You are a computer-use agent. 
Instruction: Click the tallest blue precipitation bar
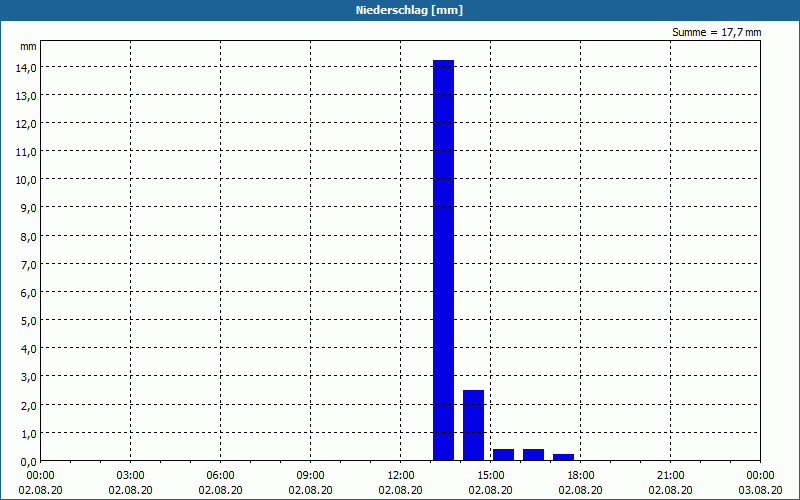pos(443,260)
